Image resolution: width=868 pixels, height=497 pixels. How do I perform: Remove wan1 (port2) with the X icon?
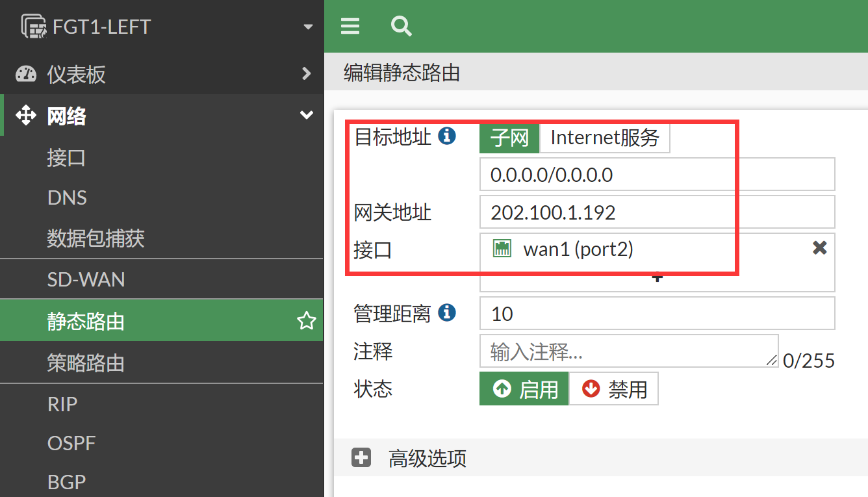click(819, 248)
